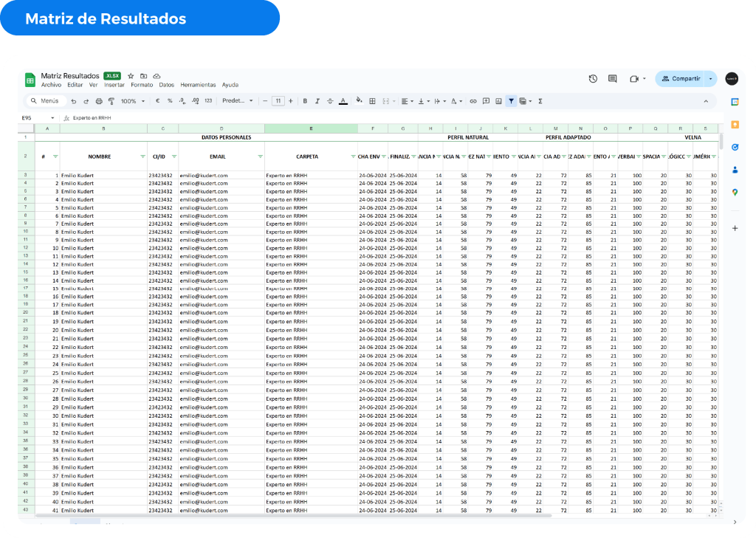Open the NOMBRE column filter dropdown

click(x=142, y=156)
